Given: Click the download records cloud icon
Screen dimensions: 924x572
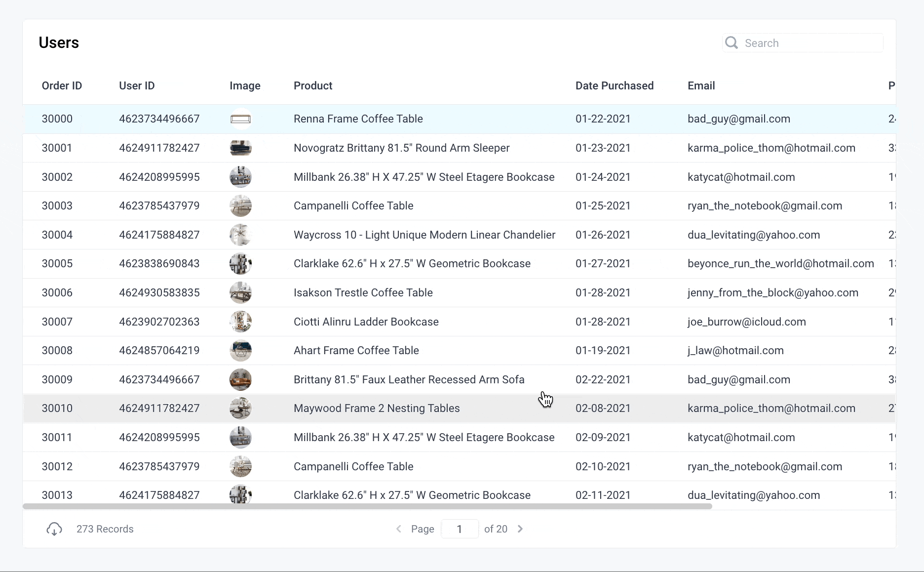Looking at the screenshot, I should [54, 529].
